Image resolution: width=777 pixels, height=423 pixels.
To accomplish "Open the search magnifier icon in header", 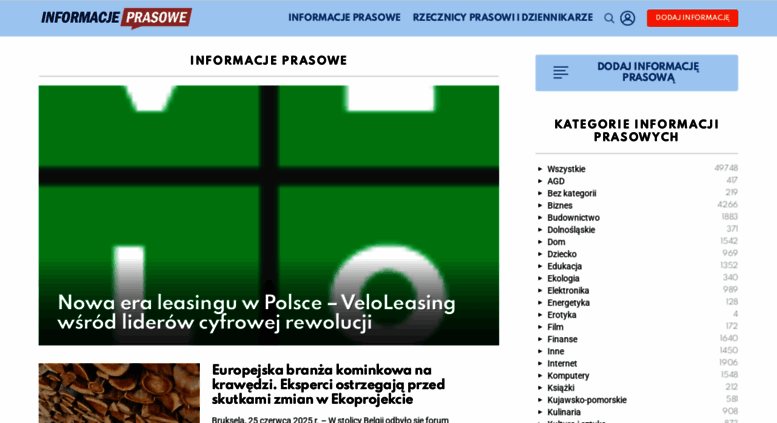I will tap(609, 18).
